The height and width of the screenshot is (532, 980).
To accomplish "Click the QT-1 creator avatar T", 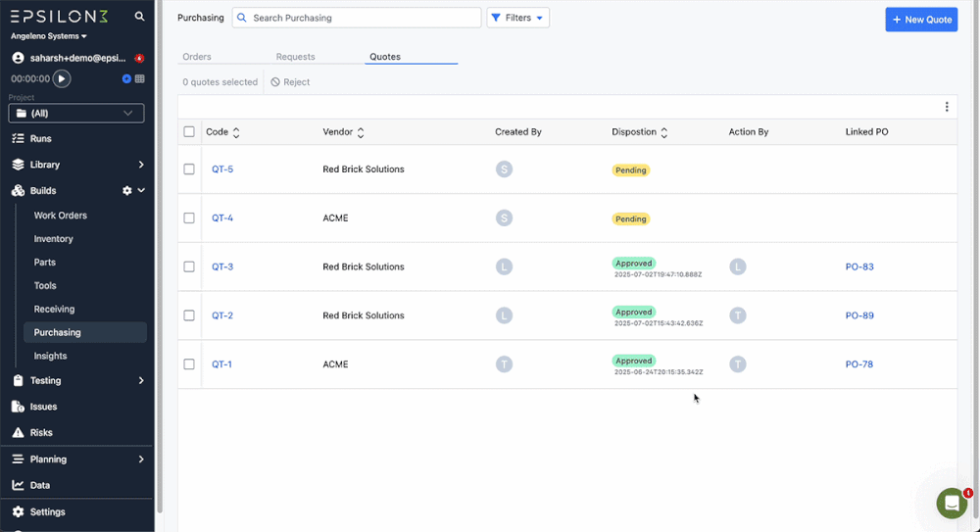I will tap(504, 363).
